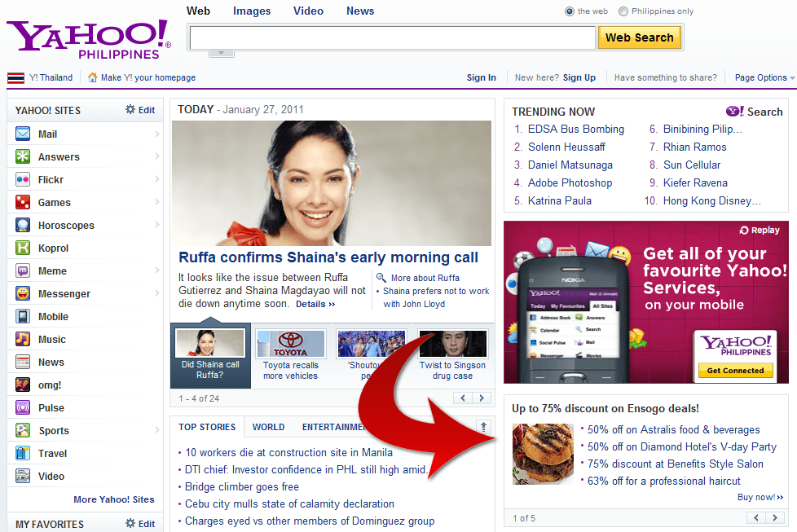Open the Mail icon in Yahoo Sites
The image size is (797, 532).
coord(23,134)
